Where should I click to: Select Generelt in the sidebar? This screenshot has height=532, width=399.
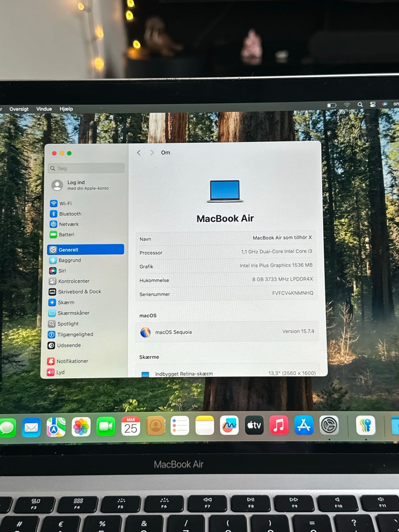(x=86, y=249)
